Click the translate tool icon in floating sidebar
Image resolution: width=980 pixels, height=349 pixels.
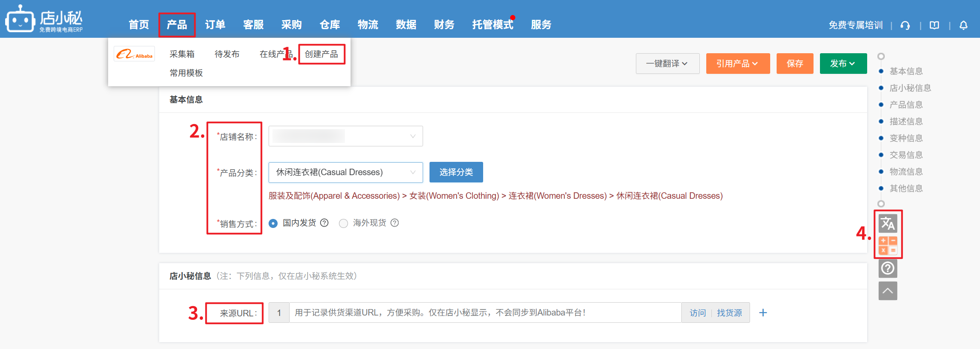click(x=887, y=223)
